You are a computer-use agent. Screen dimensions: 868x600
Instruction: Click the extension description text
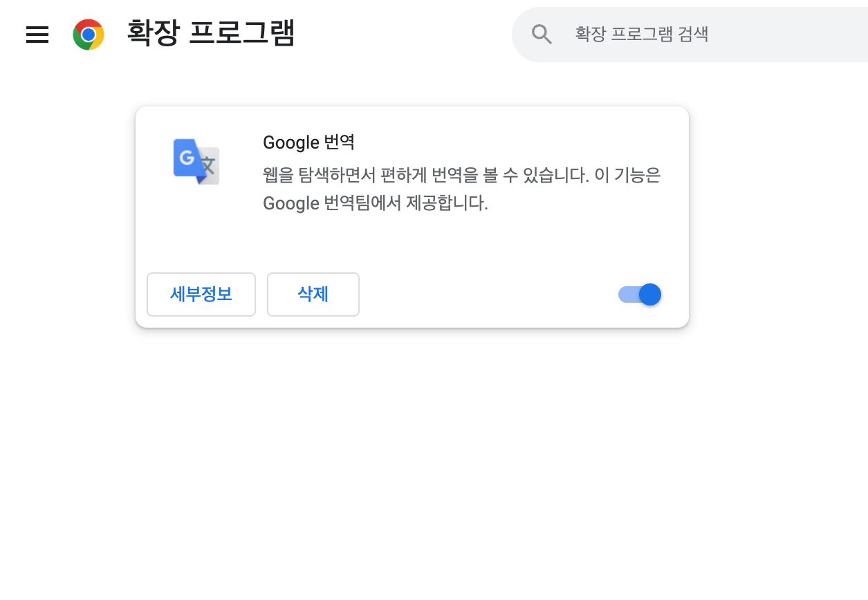pos(461,189)
